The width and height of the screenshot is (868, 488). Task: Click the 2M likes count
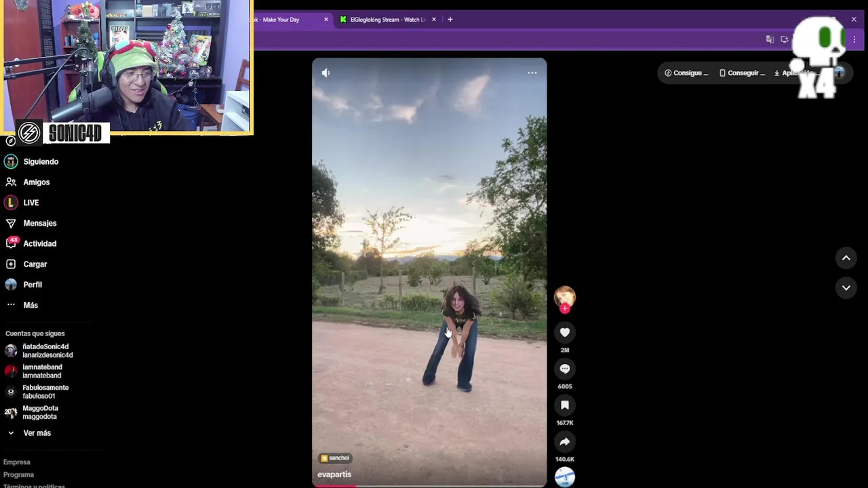pyautogui.click(x=565, y=350)
